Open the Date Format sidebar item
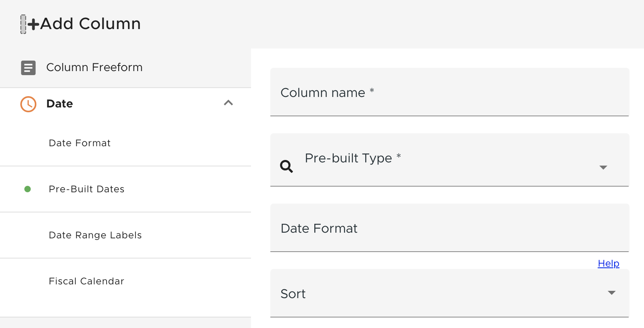 click(79, 143)
